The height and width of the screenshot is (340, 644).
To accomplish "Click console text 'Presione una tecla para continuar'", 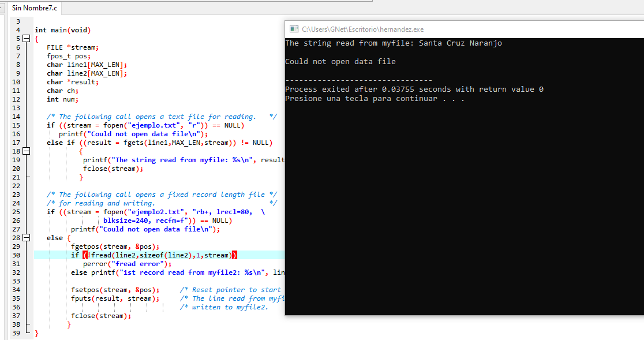I will coord(361,98).
